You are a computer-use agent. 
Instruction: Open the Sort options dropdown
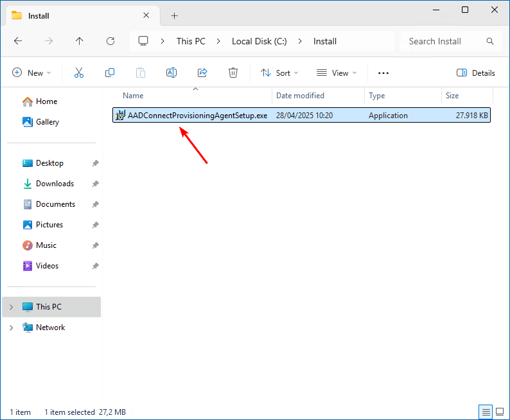(279, 73)
